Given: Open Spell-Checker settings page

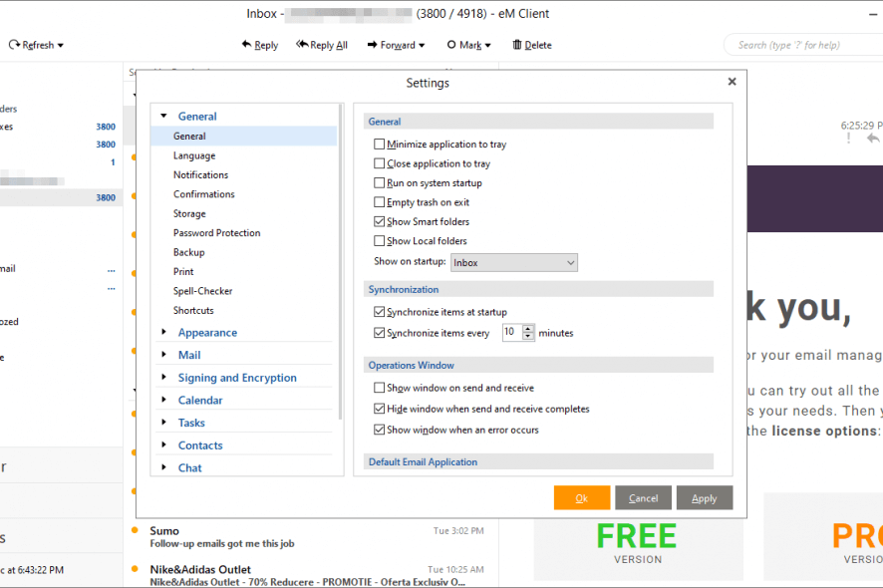Looking at the screenshot, I should tap(202, 291).
